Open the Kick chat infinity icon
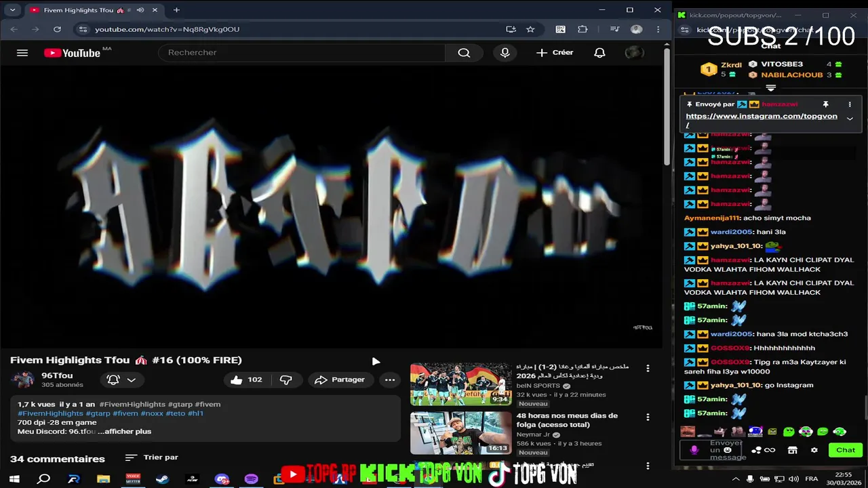 coord(770,450)
